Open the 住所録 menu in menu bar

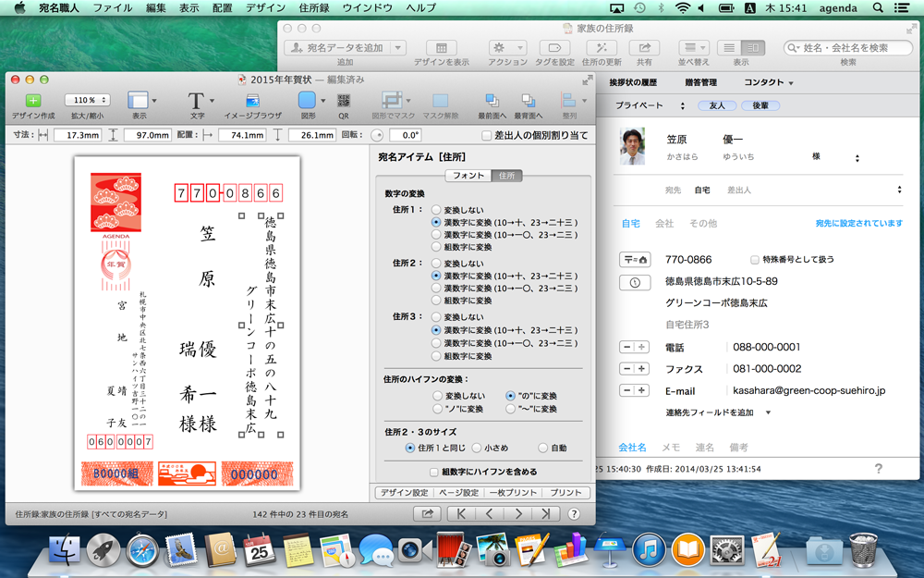[x=313, y=7]
